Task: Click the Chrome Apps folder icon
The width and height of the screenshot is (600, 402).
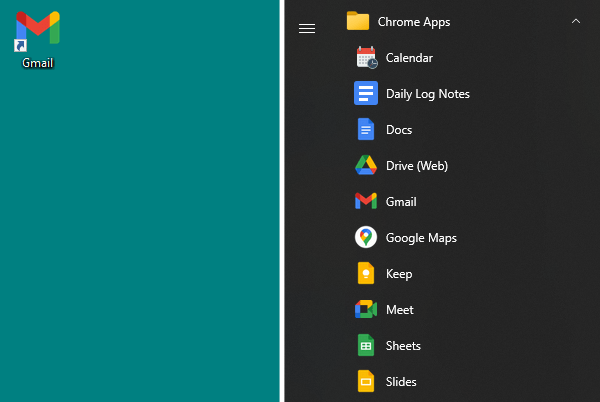Action: coord(358,21)
